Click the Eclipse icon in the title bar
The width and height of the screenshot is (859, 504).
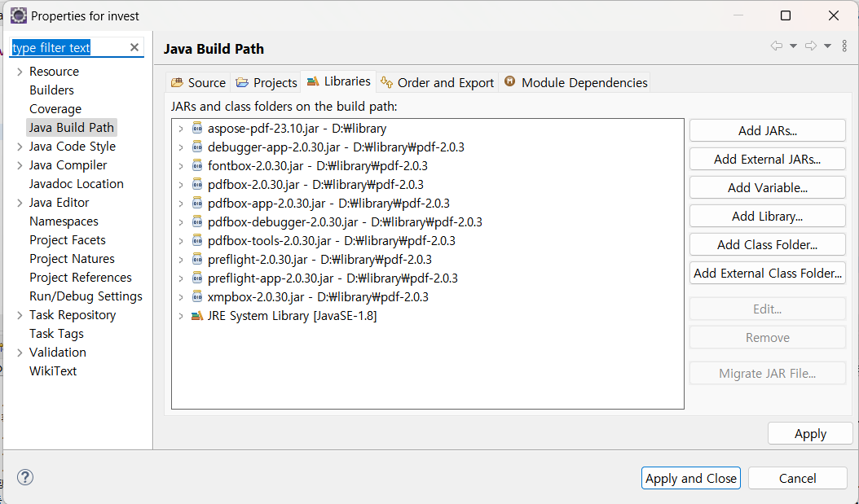coord(19,15)
